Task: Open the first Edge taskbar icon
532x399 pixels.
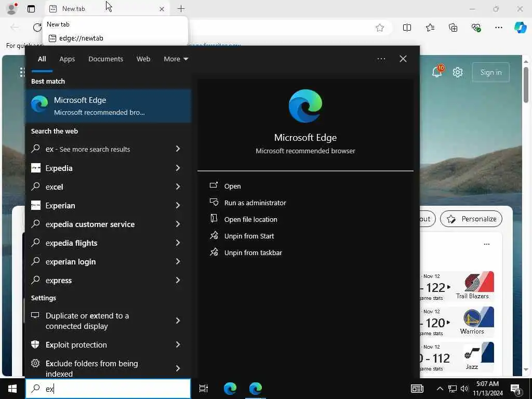Action: point(230,389)
